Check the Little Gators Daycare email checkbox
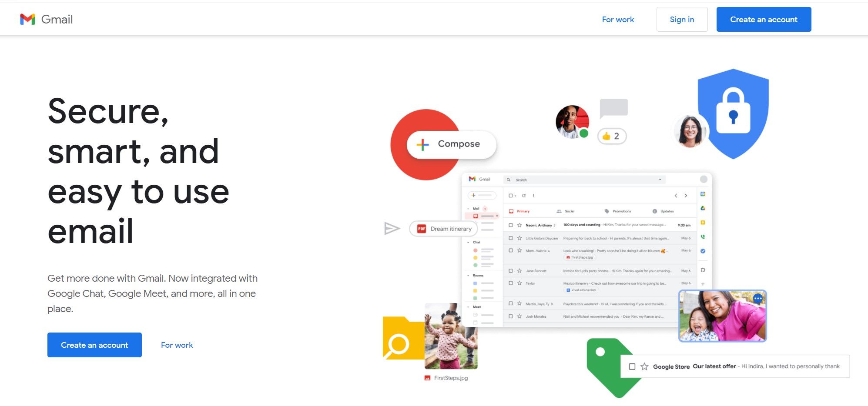Screen dimensions: 868x406 pos(511,238)
